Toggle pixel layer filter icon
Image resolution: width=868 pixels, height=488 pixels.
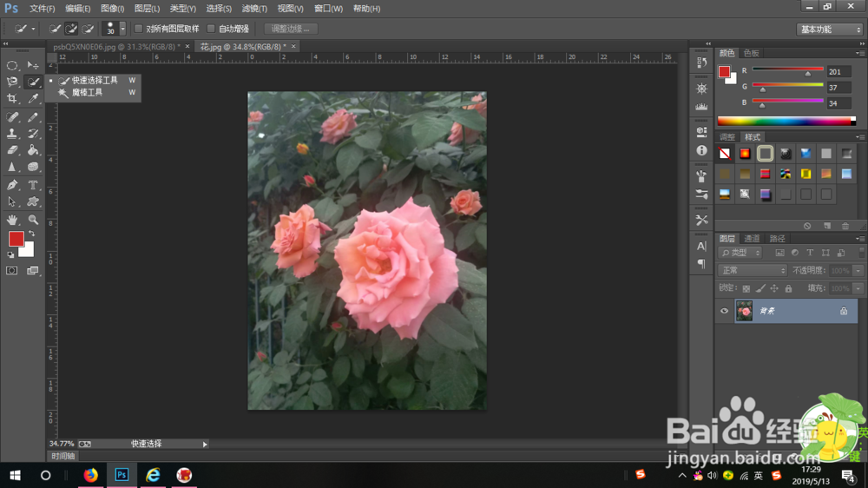[x=780, y=253]
